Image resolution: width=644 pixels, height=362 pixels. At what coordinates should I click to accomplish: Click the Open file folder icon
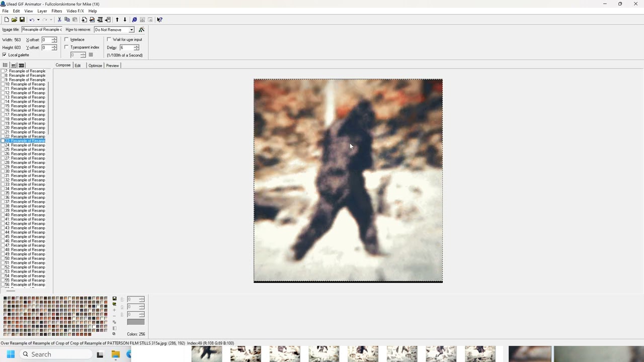(14, 20)
